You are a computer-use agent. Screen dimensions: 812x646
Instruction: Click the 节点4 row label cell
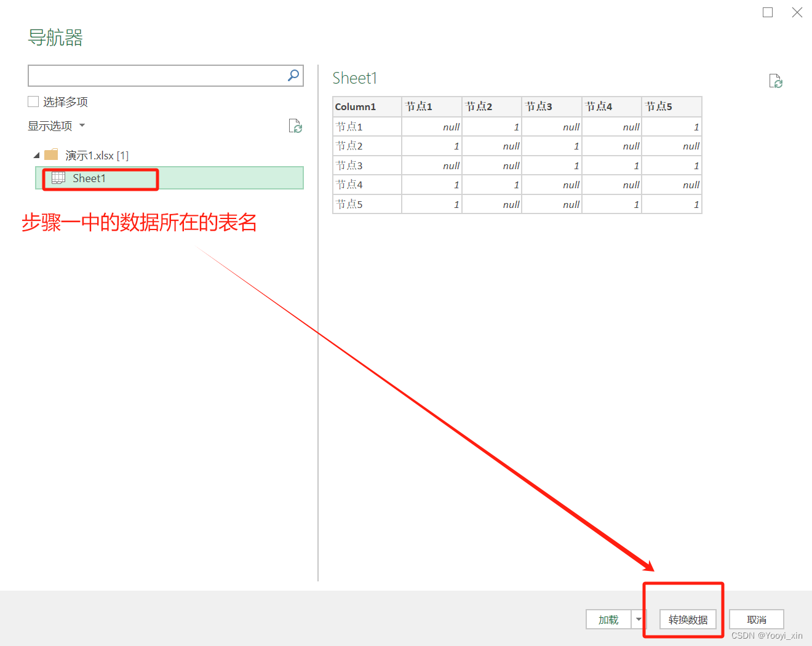(x=367, y=185)
